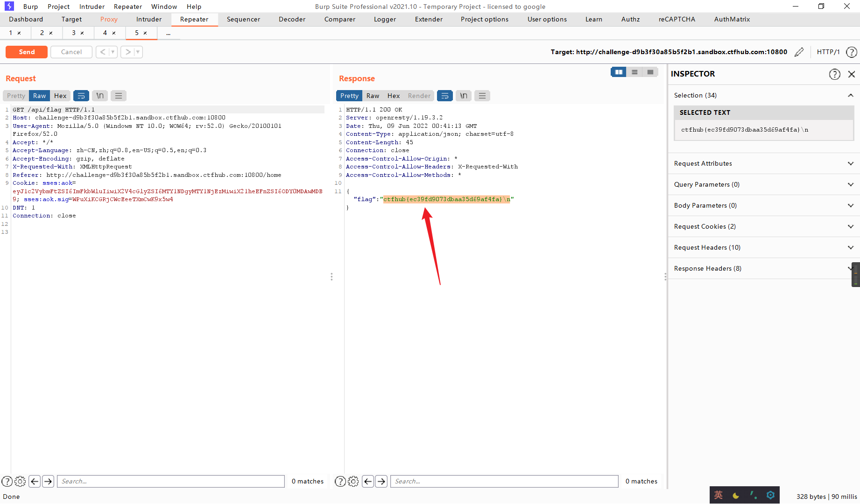Select combined tabbed layout icon
The image size is (860, 504).
click(x=650, y=72)
